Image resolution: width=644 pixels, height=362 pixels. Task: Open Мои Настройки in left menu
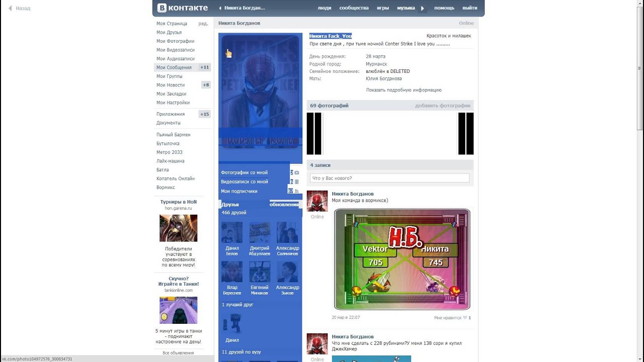[173, 103]
